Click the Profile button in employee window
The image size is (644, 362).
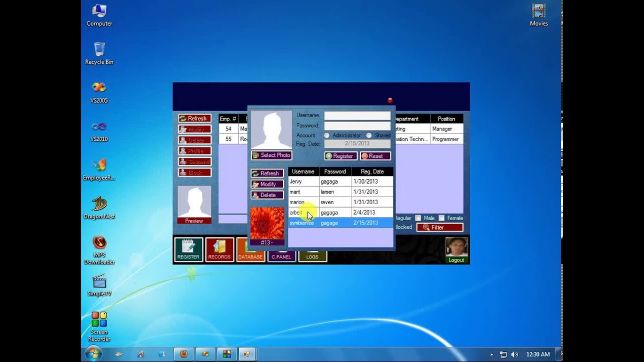(x=195, y=151)
